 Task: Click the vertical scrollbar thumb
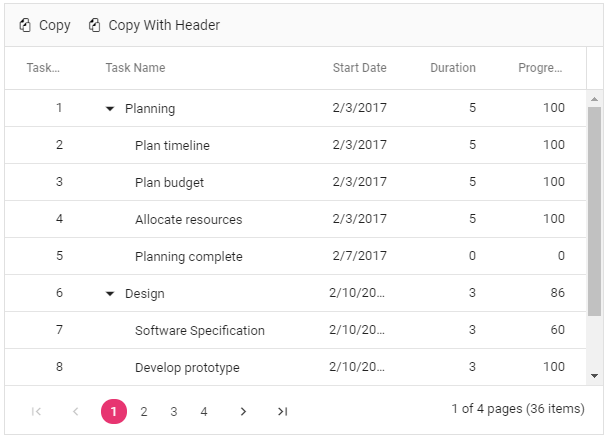click(x=594, y=211)
